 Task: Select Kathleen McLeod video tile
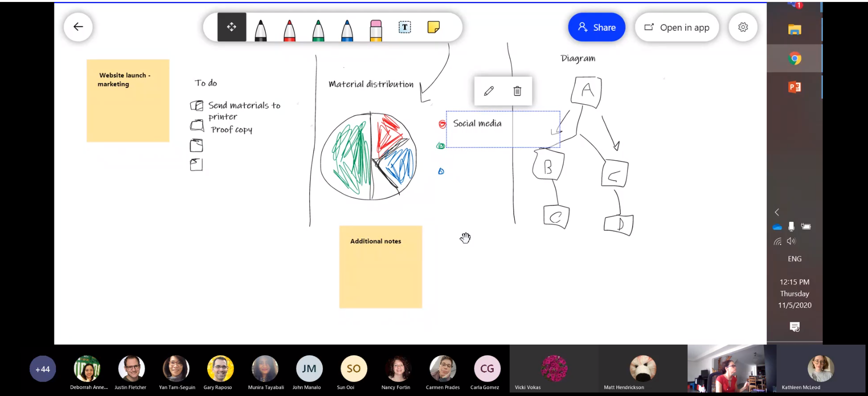[x=821, y=369]
